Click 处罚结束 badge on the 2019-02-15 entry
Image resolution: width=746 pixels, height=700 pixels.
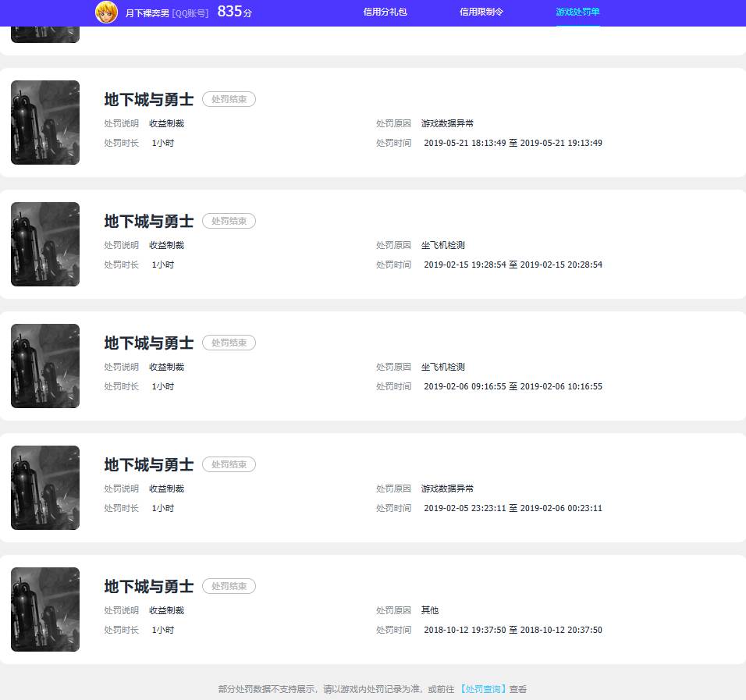tap(229, 221)
